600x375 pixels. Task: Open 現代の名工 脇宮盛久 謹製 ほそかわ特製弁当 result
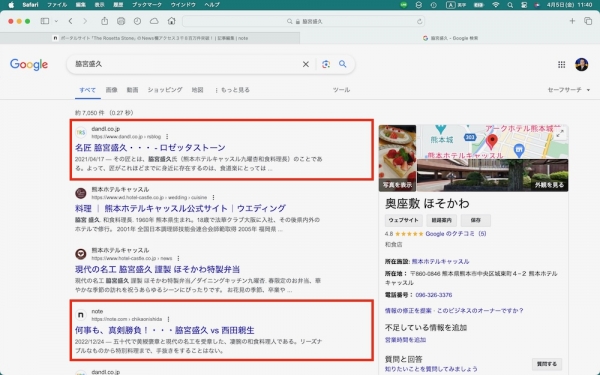coord(157,269)
